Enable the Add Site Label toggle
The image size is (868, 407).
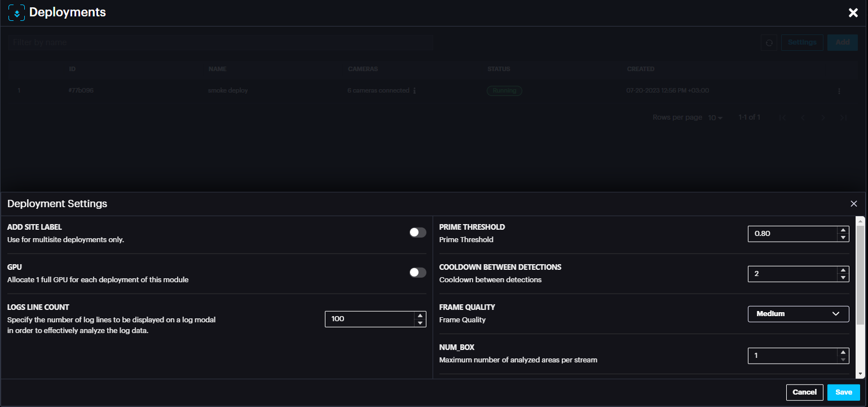pos(417,233)
